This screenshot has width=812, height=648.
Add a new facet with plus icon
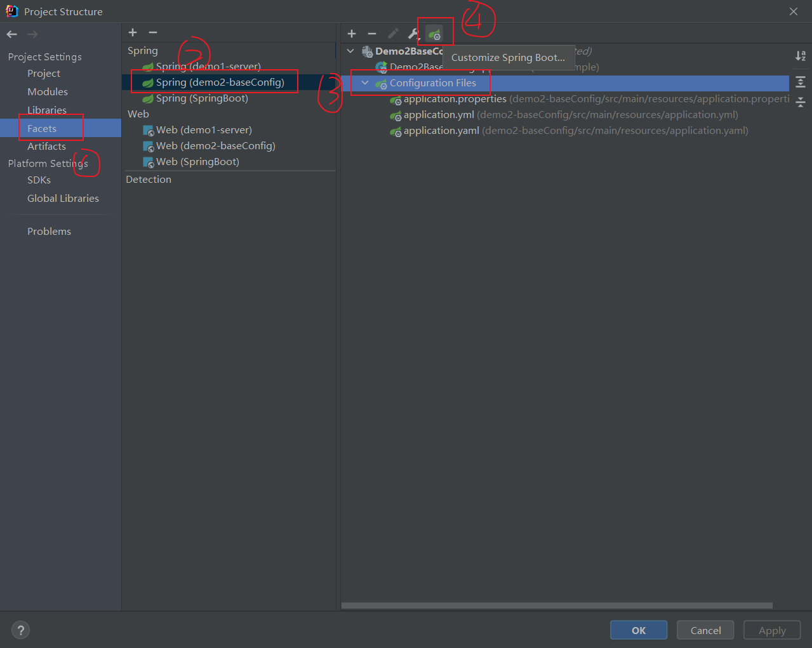pyautogui.click(x=133, y=32)
